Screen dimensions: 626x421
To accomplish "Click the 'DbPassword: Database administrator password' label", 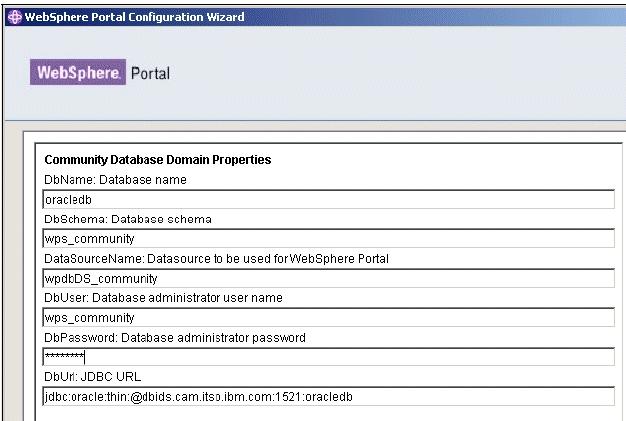I will point(175,338).
